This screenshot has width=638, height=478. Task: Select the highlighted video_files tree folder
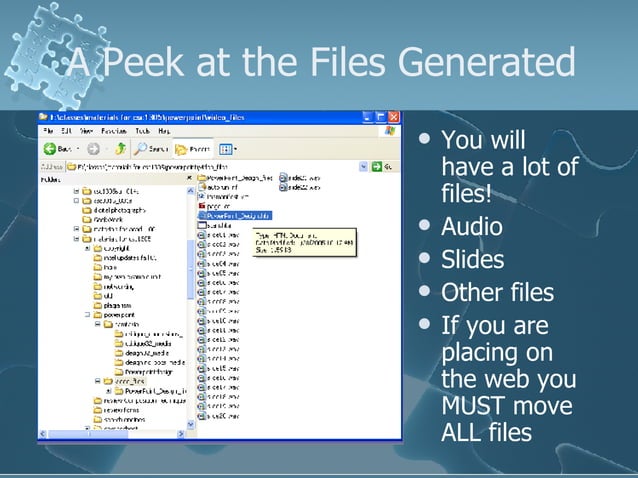tap(125, 381)
